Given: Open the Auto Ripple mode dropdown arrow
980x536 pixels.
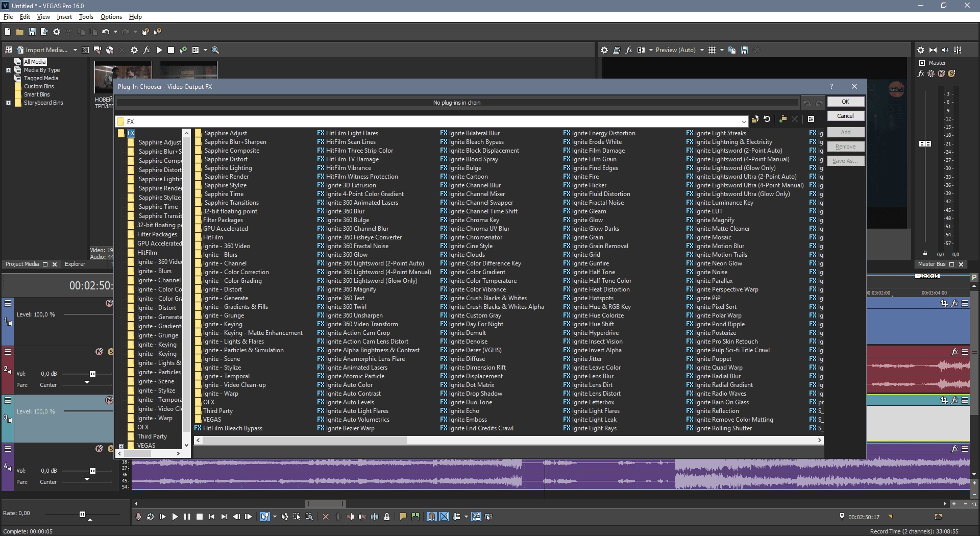Looking at the screenshot, I should [466, 517].
